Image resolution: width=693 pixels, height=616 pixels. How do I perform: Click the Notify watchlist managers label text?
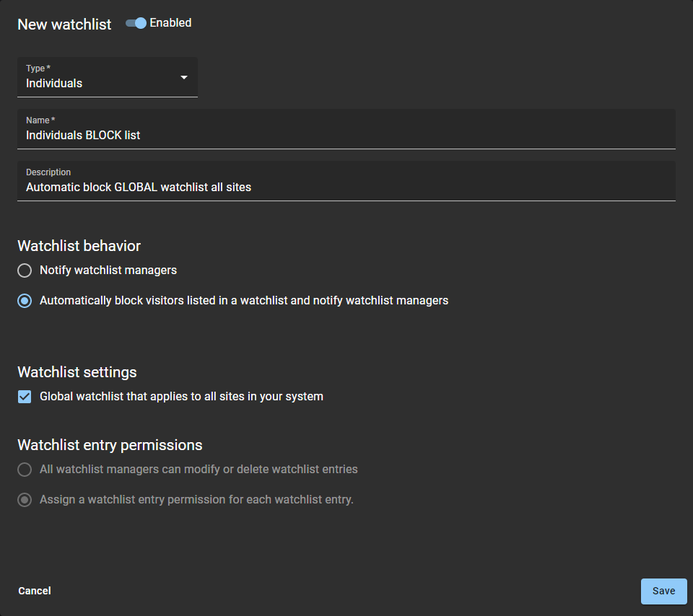pos(108,270)
